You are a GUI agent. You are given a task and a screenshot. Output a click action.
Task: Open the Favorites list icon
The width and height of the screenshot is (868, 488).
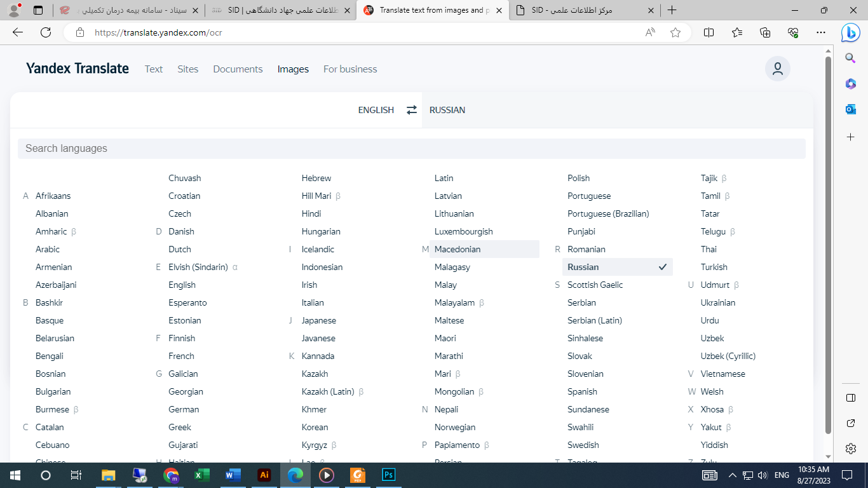click(x=737, y=32)
